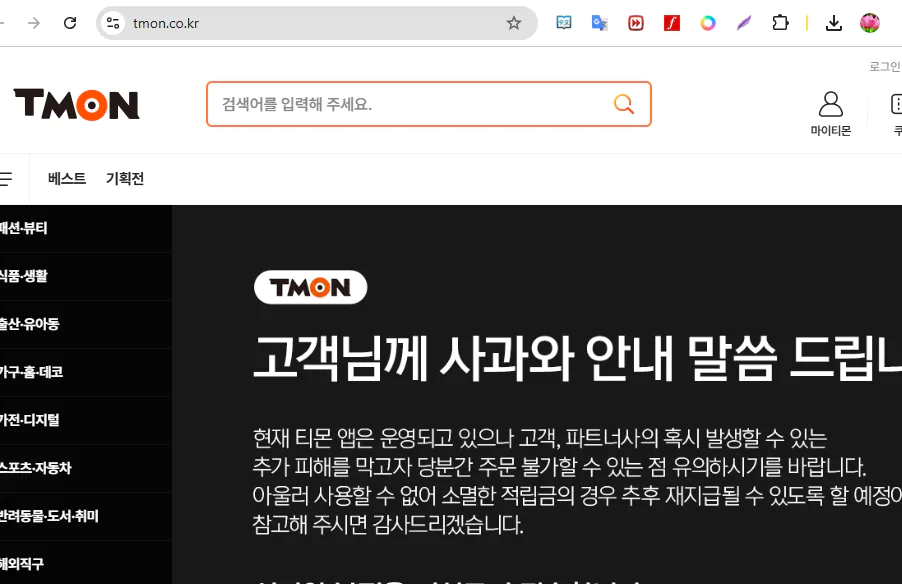Open the 패션·뷰티 category
The height and width of the screenshot is (584, 902).
pos(86,228)
